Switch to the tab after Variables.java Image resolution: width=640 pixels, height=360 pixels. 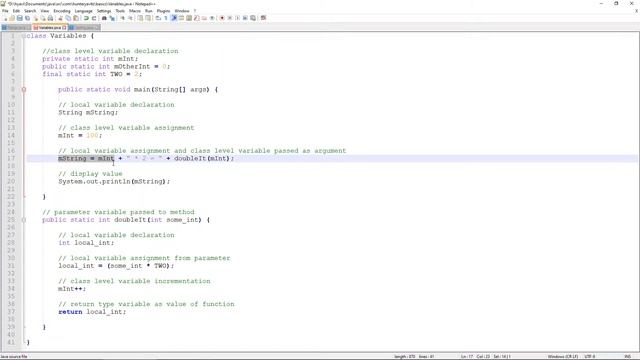coord(84,28)
